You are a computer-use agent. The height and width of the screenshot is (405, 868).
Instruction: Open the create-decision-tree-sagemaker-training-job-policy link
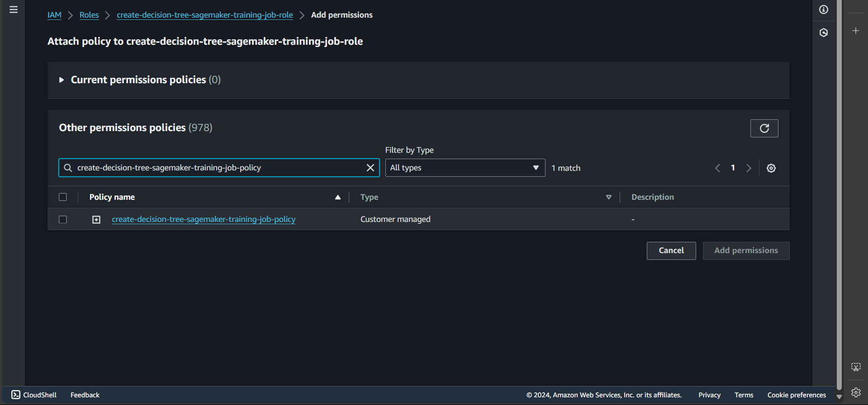[204, 219]
